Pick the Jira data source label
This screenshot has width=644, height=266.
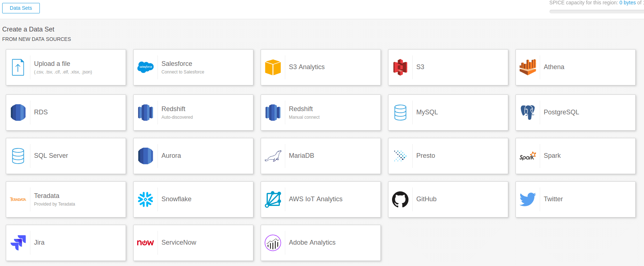pos(39,242)
